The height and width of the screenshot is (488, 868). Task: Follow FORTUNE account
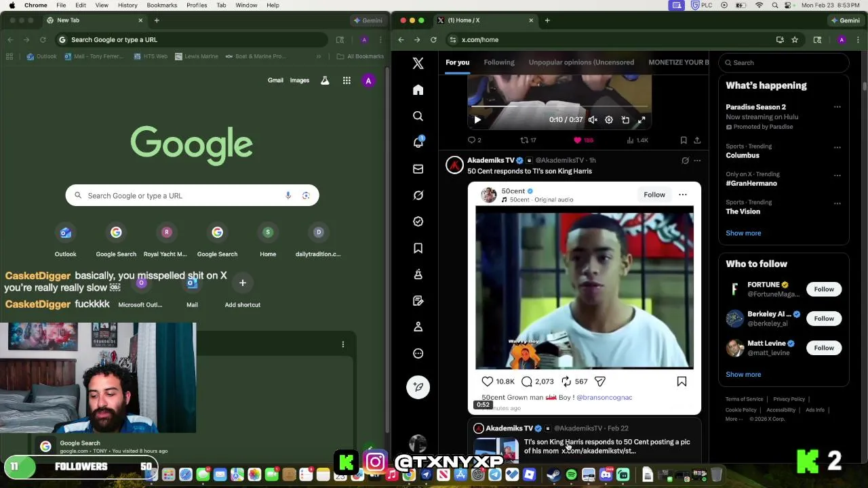tap(824, 289)
